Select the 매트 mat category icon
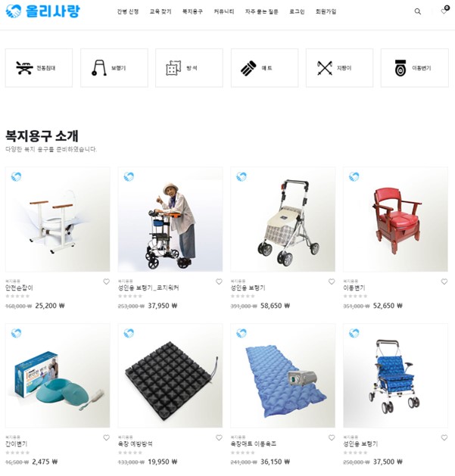Screen dimensions: 455x476 click(x=248, y=68)
